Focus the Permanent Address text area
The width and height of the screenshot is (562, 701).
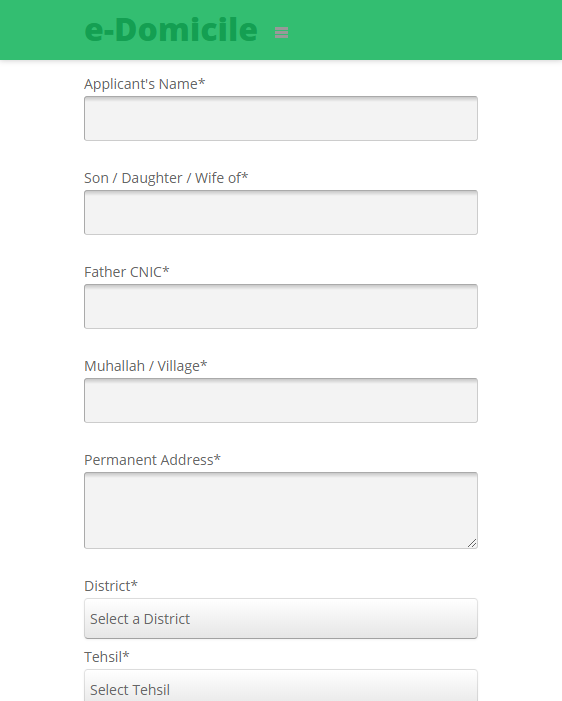tap(281, 510)
